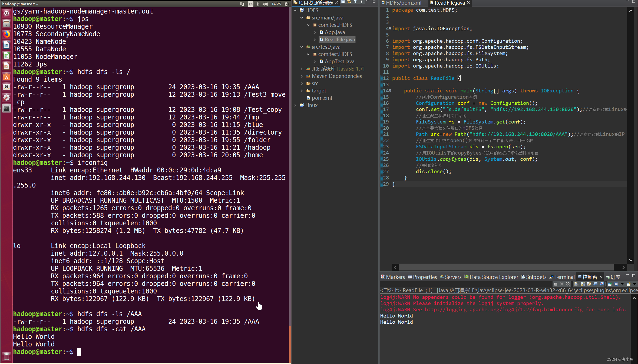Click Terminate button in console toolbar
This screenshot has height=364, width=638.
pyautogui.click(x=556, y=284)
